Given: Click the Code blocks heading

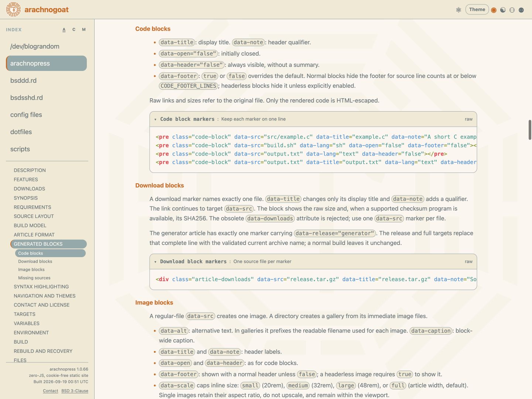Looking at the screenshot, I should click(153, 29).
